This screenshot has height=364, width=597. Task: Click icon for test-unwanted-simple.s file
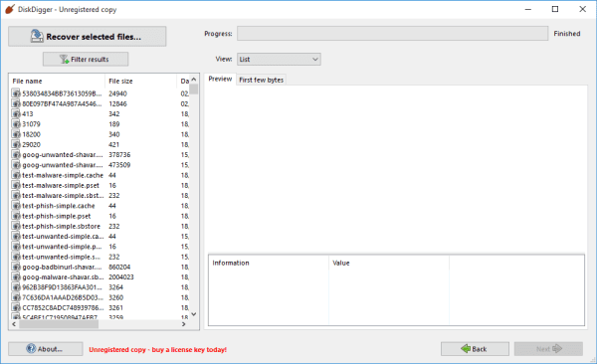point(16,257)
